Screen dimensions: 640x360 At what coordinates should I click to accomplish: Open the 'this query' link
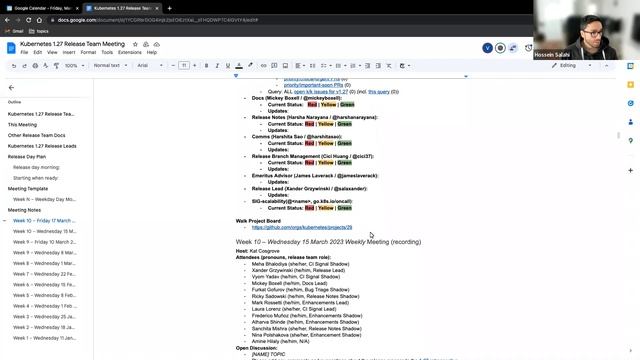tap(379, 92)
